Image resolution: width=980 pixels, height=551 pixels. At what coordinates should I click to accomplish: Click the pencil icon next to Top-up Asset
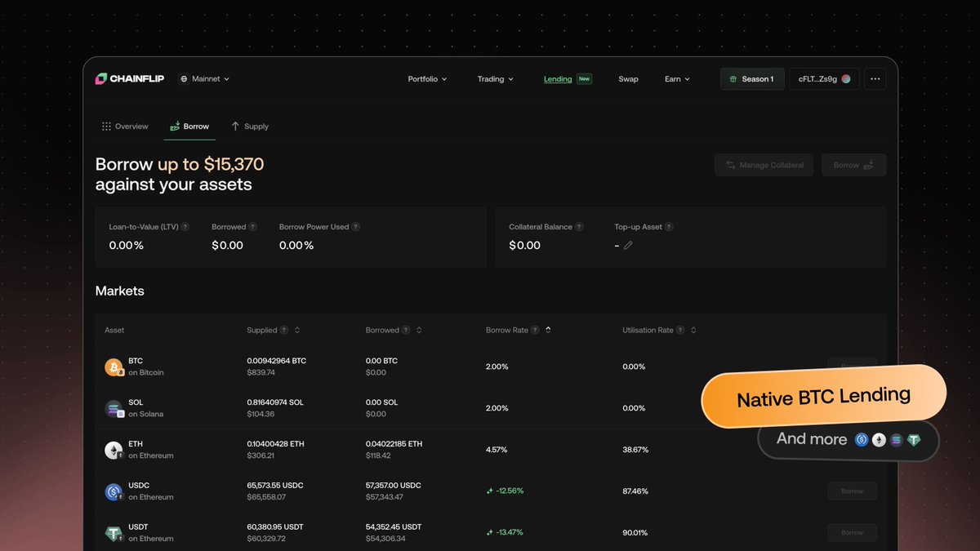click(629, 245)
